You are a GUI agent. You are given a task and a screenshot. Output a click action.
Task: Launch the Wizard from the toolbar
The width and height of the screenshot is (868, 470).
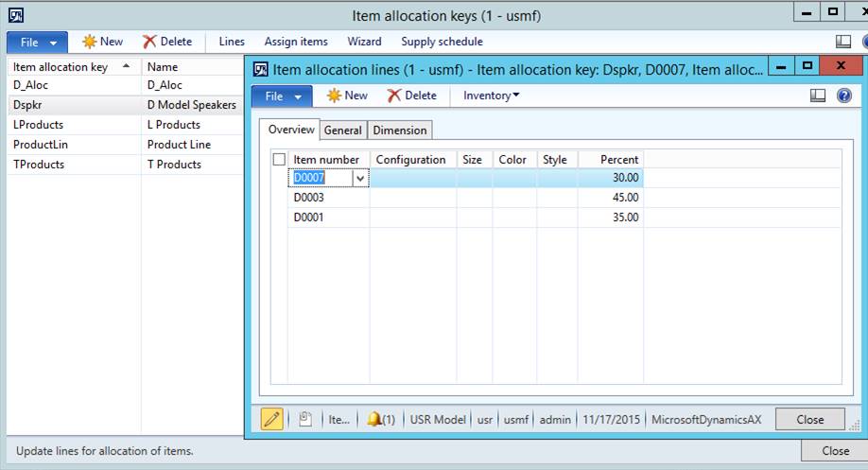click(364, 42)
